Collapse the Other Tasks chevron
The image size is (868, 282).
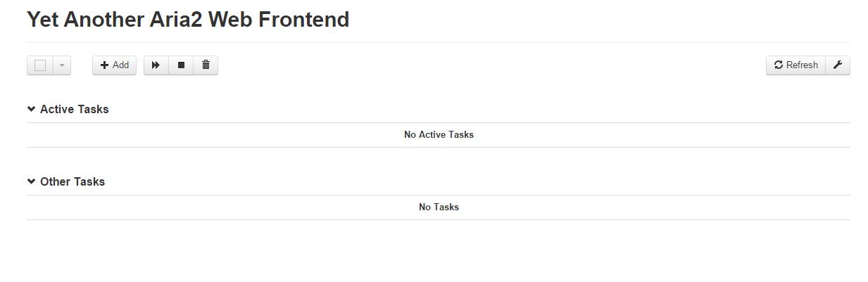pos(32,181)
